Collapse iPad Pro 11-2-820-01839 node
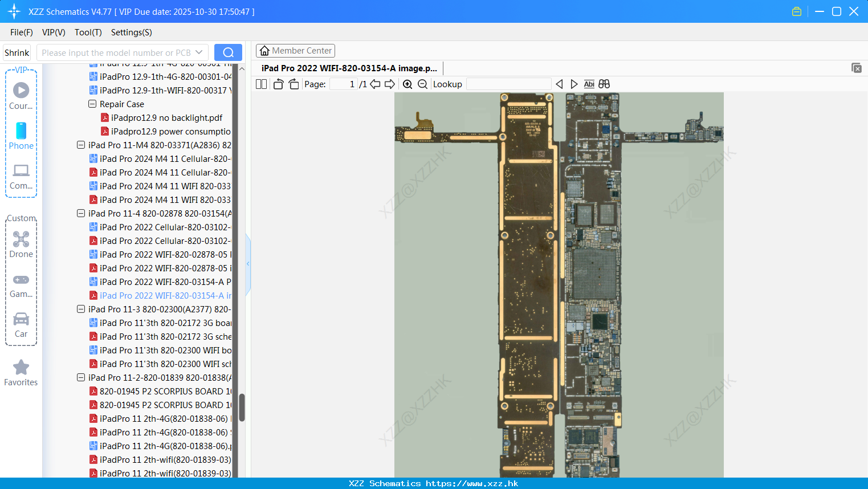868x489 pixels. (x=81, y=377)
